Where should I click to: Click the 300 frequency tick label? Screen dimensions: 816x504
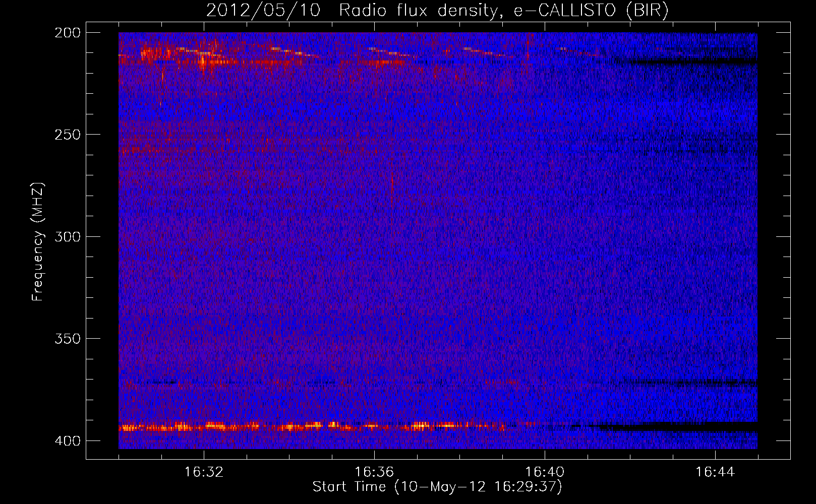click(x=67, y=237)
